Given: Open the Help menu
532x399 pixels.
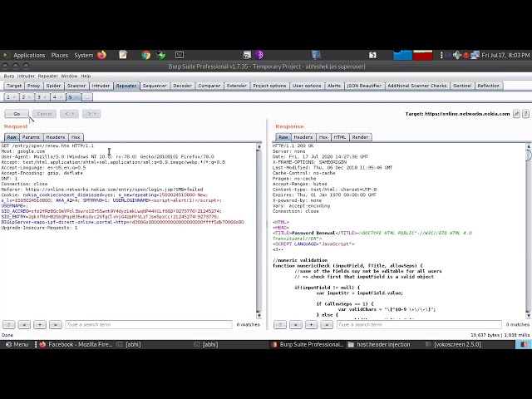Looking at the screenshot, I should coord(86,76).
